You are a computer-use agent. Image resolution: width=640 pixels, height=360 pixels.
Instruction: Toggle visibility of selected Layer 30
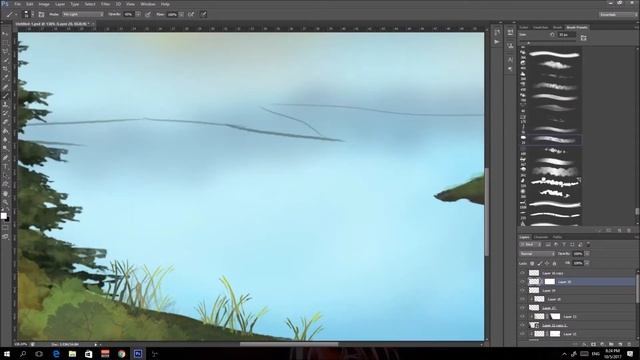pyautogui.click(x=522, y=282)
